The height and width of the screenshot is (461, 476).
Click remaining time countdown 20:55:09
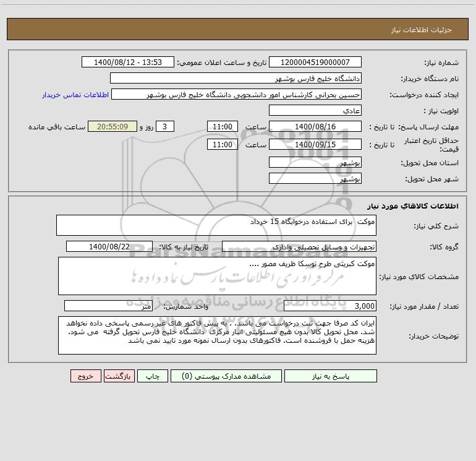point(113,126)
